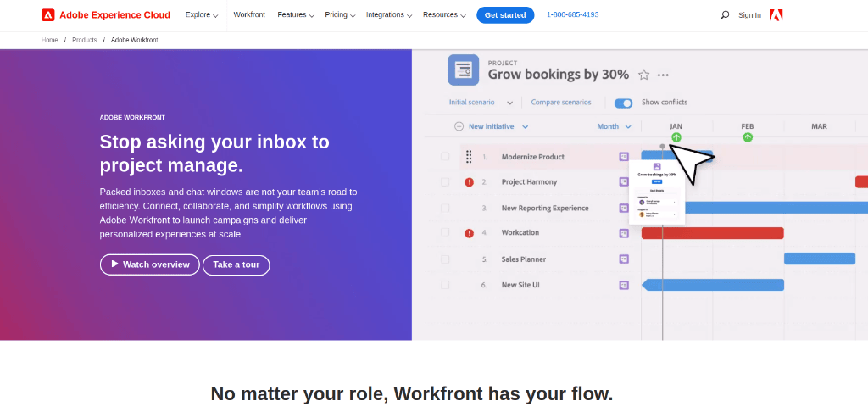The image size is (868, 412).
Task: Select the Modernize Product initiative name
Action: click(x=532, y=157)
